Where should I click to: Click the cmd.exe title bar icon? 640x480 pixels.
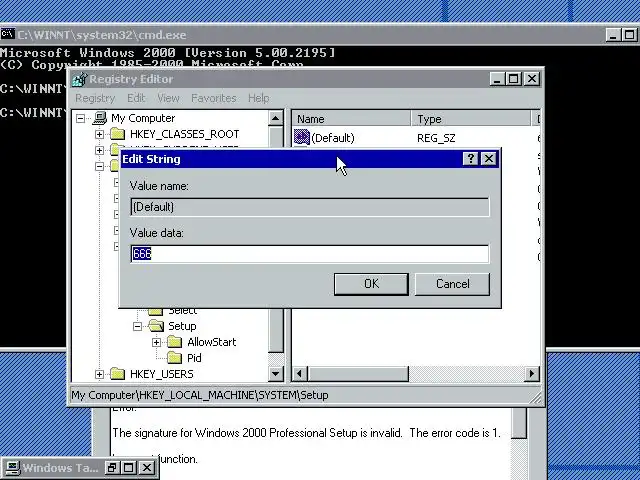point(7,34)
